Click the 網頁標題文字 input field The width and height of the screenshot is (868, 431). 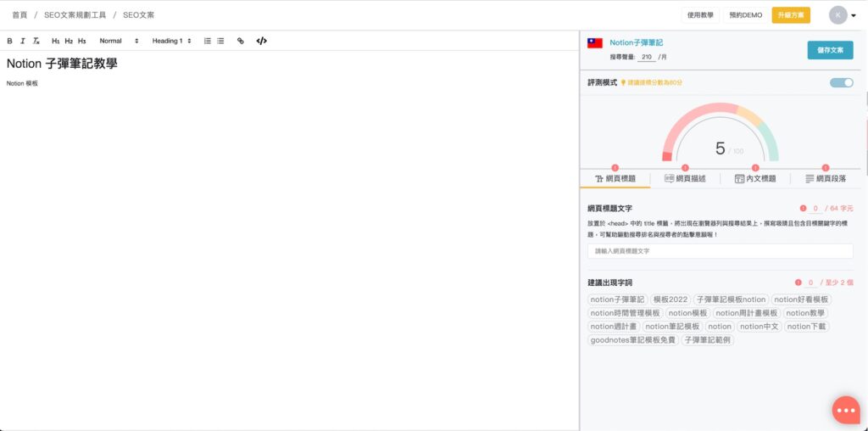[721, 251]
